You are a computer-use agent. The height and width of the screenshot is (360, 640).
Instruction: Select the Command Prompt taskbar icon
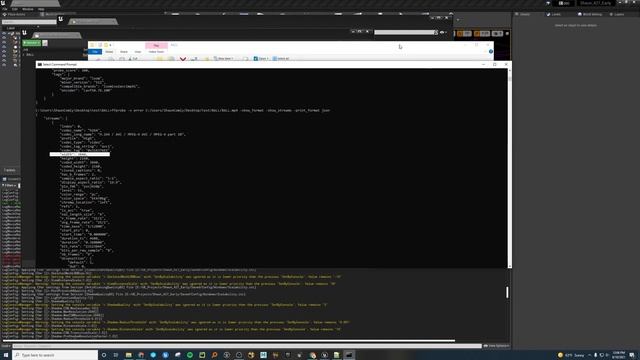tap(349, 355)
